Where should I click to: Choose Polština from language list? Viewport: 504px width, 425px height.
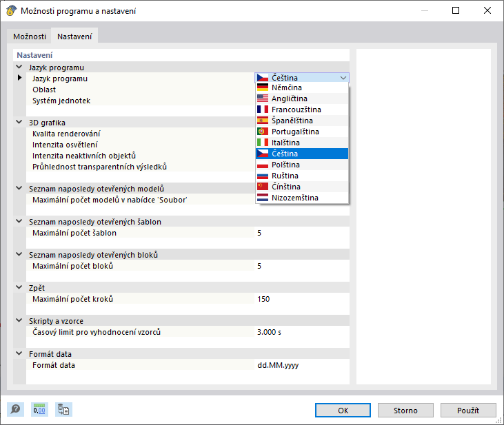[302, 165]
